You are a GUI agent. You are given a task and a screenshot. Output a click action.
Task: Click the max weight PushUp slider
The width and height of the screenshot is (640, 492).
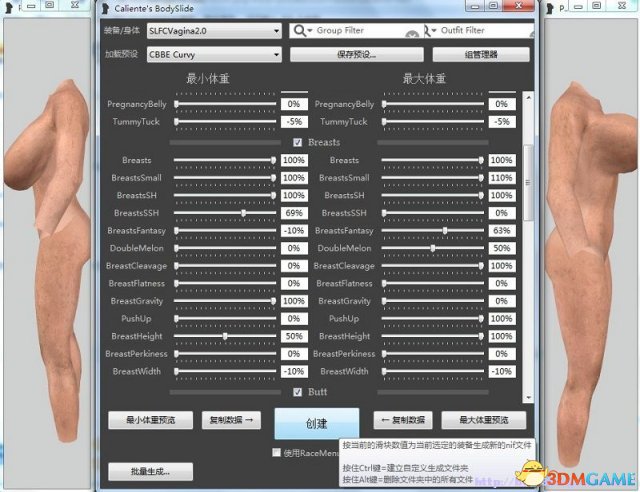pos(433,318)
